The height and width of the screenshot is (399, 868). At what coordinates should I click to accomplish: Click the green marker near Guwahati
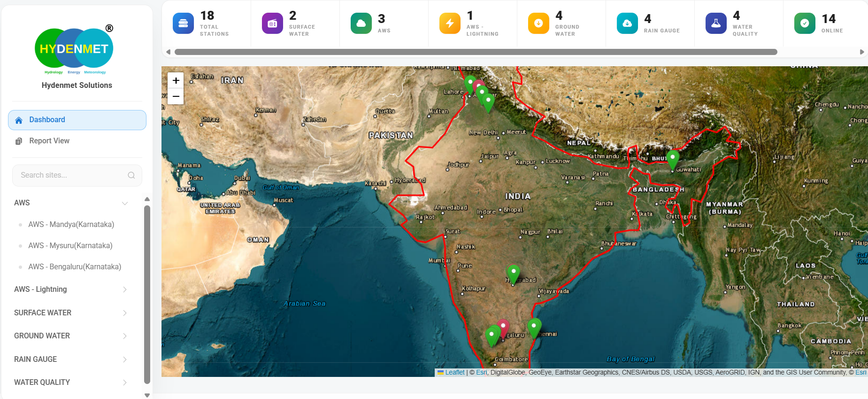pyautogui.click(x=673, y=160)
